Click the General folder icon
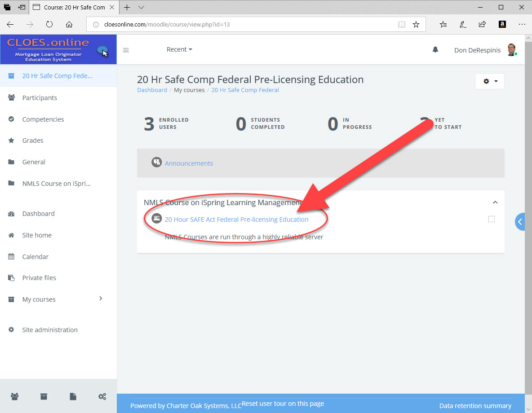532x413 pixels. pyautogui.click(x=11, y=162)
